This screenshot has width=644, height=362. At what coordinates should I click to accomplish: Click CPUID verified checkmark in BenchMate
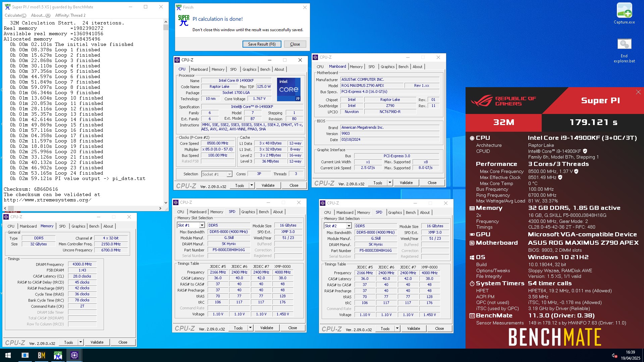[x=585, y=151]
